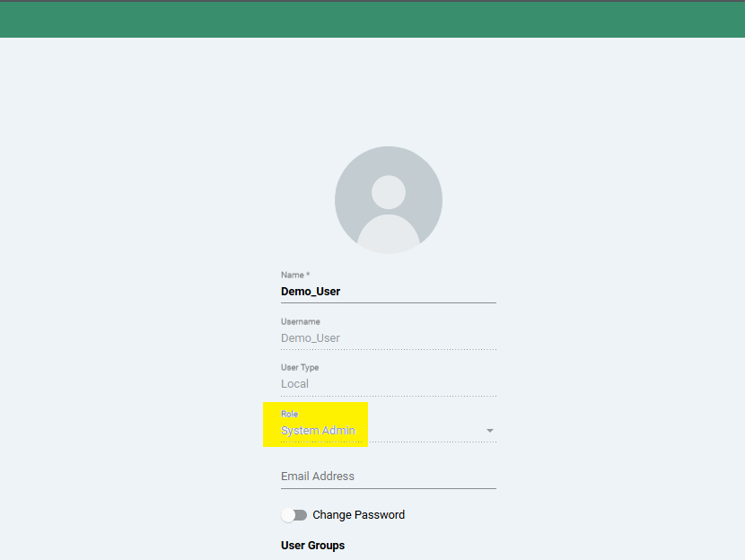Toggle the Change Password switch
The height and width of the screenshot is (560, 745).
294,515
